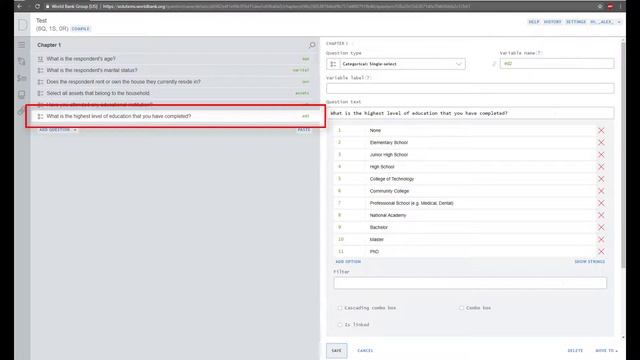Open the Chapter 1 search icon
Image resolution: width=640 pixels, height=360 pixels.
(x=312, y=45)
